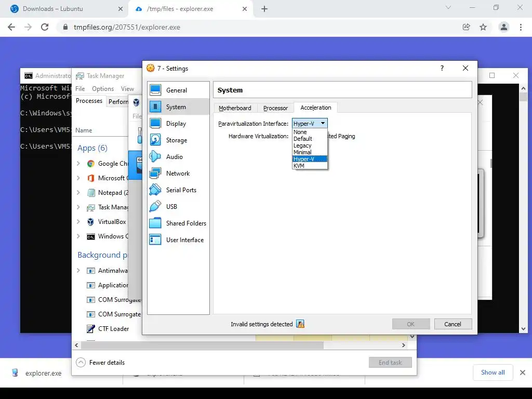Open the Serial Ports icon
532x399 pixels.
point(155,190)
